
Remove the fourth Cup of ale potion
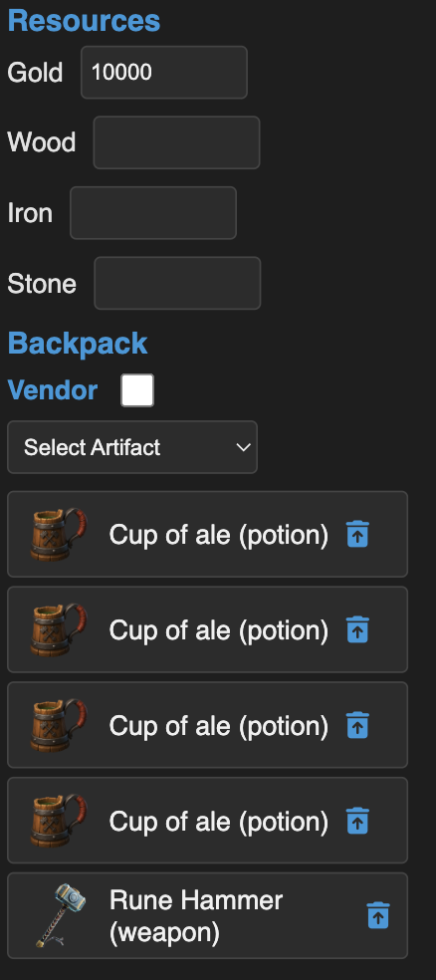click(x=357, y=821)
